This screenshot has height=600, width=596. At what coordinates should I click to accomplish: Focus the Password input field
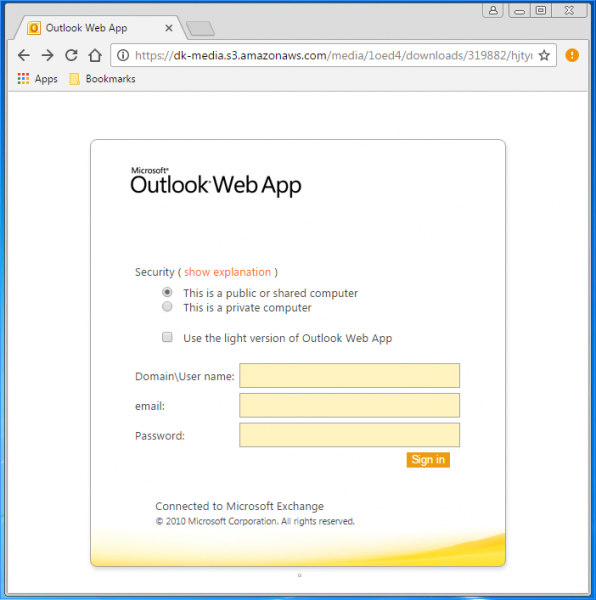349,435
